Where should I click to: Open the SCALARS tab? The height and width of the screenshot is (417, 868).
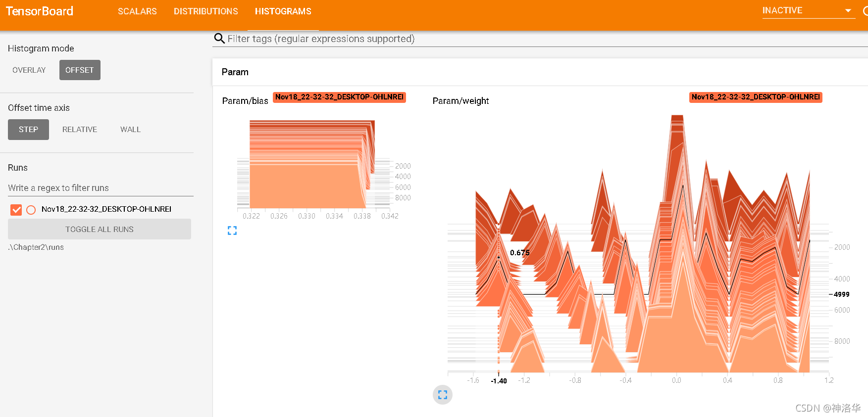137,11
